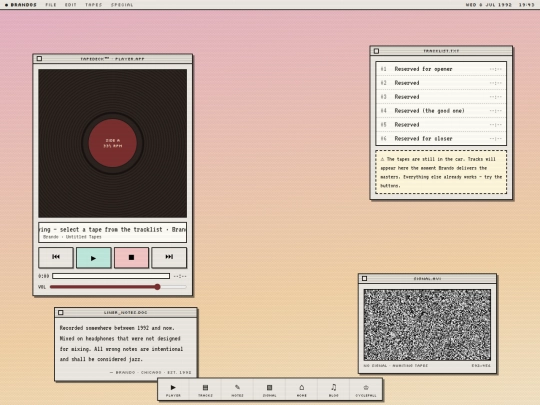Click the date and clock in menu bar
The width and height of the screenshot is (540, 405).
click(x=500, y=5)
